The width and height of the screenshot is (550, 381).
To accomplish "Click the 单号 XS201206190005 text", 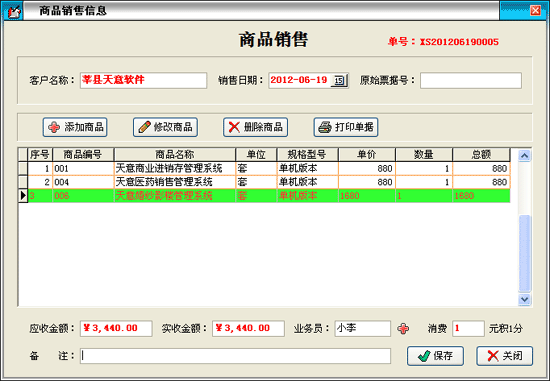I will (443, 42).
